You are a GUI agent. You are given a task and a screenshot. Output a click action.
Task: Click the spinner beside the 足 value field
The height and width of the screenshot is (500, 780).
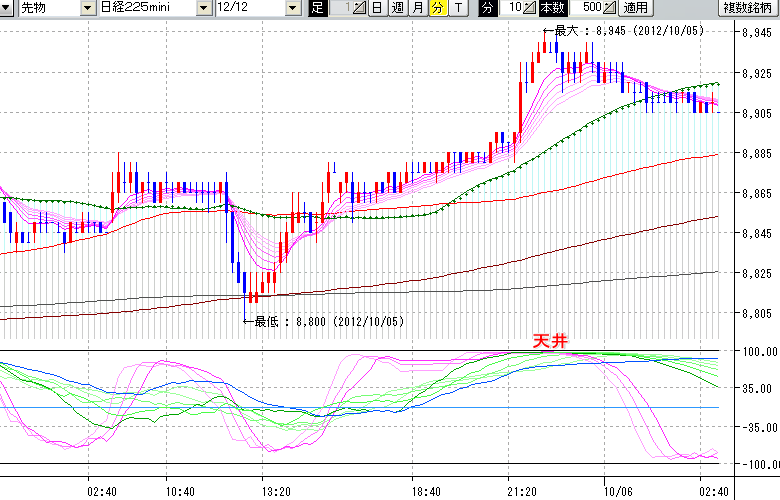click(x=361, y=8)
